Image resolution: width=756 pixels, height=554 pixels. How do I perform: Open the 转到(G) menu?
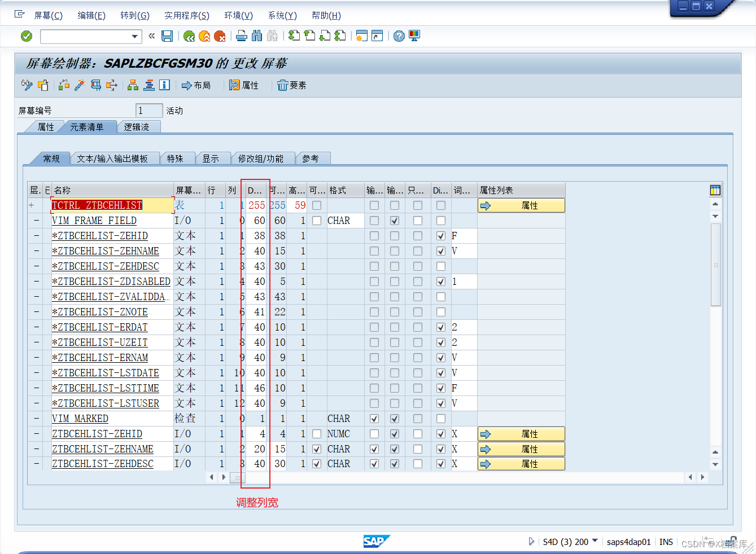[x=135, y=15]
